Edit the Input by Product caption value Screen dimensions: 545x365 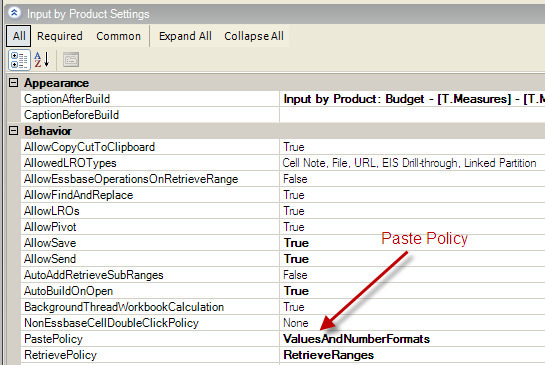412,99
